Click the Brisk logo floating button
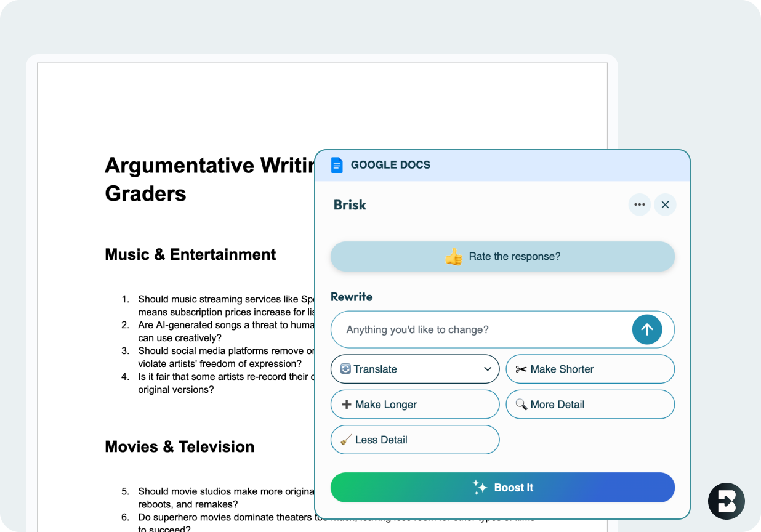 [x=727, y=501]
